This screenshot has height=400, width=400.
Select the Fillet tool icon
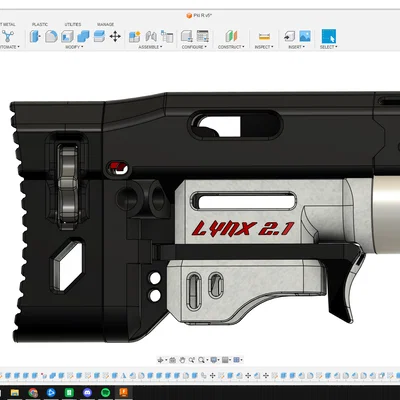pyautogui.click(x=51, y=36)
